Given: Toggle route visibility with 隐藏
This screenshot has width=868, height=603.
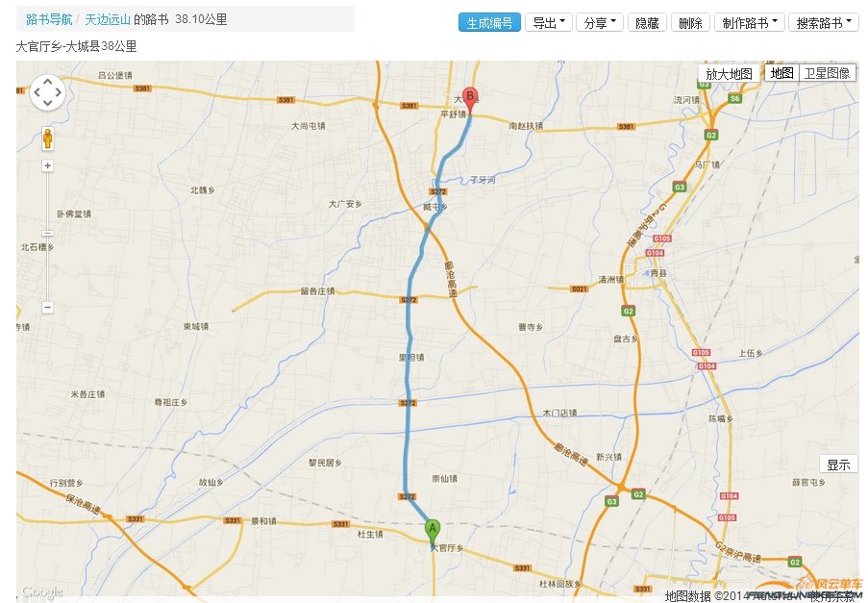Looking at the screenshot, I should 646,21.
